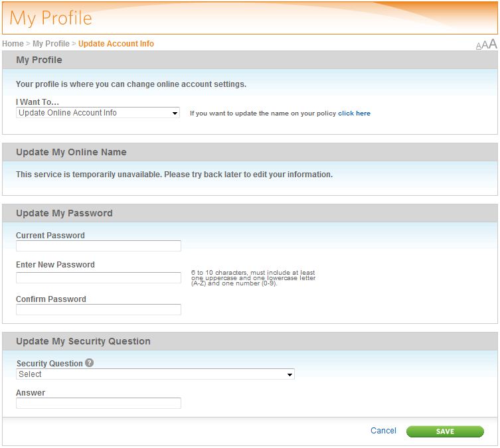This screenshot has height=448, width=500.
Task: Click the Security Question help icon
Action: pyautogui.click(x=89, y=362)
